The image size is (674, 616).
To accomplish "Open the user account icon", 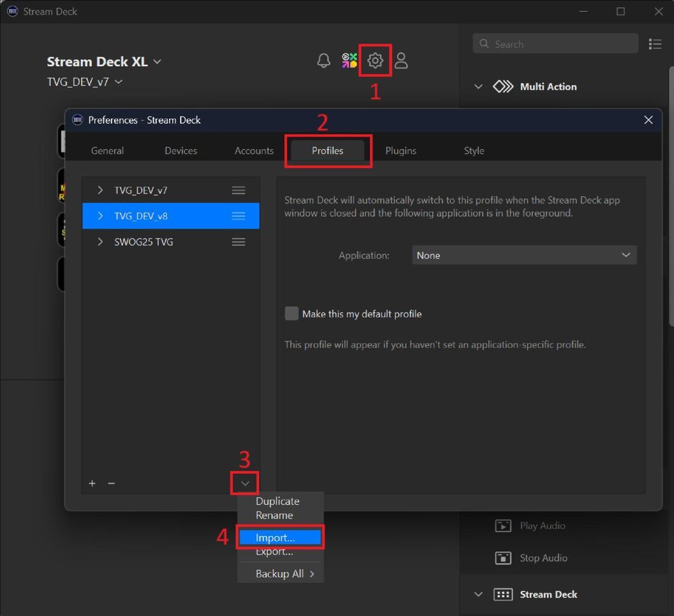I will click(x=401, y=61).
